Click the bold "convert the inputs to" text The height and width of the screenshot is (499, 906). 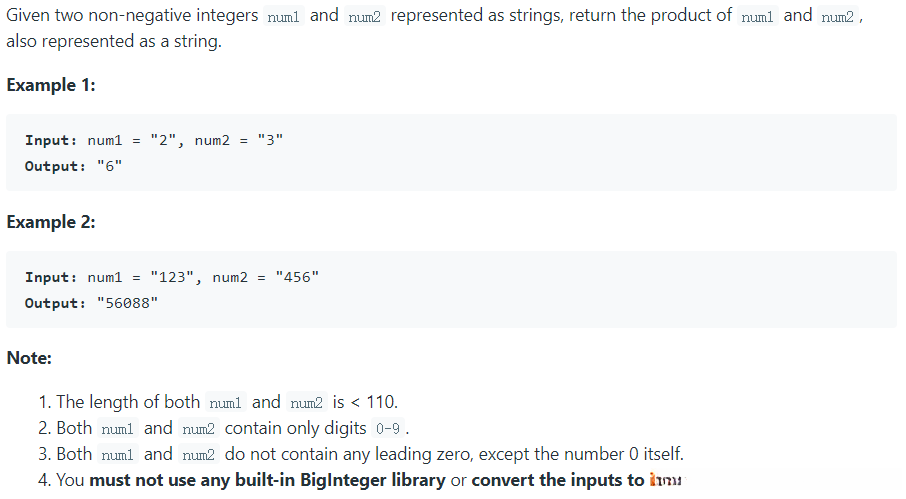click(558, 480)
